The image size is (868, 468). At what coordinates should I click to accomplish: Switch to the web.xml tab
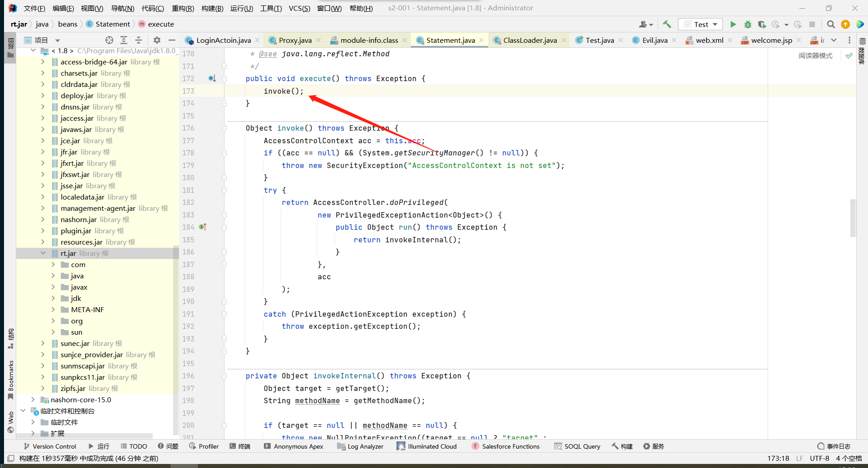point(709,40)
